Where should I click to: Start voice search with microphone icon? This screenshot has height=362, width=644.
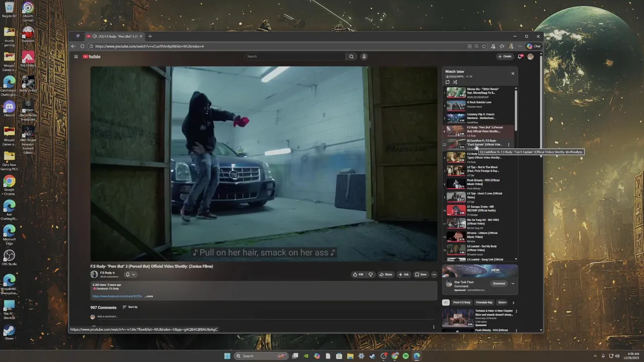pos(364,57)
